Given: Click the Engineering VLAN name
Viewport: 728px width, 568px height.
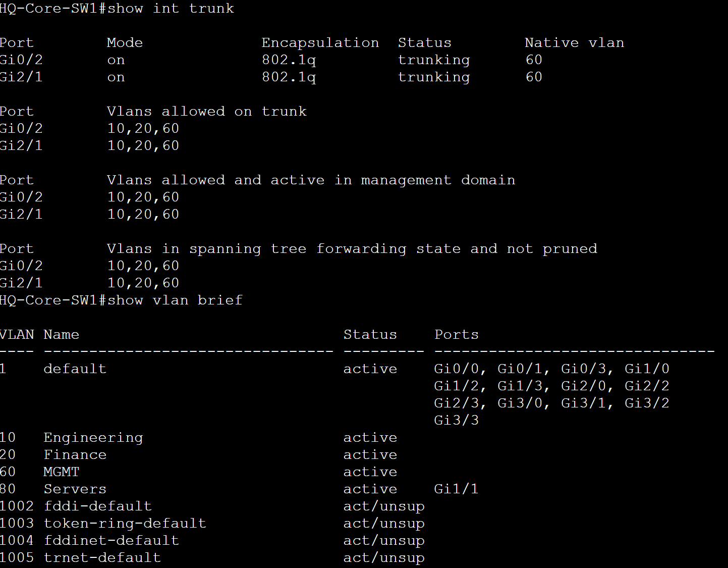Looking at the screenshot, I should coord(93,438).
